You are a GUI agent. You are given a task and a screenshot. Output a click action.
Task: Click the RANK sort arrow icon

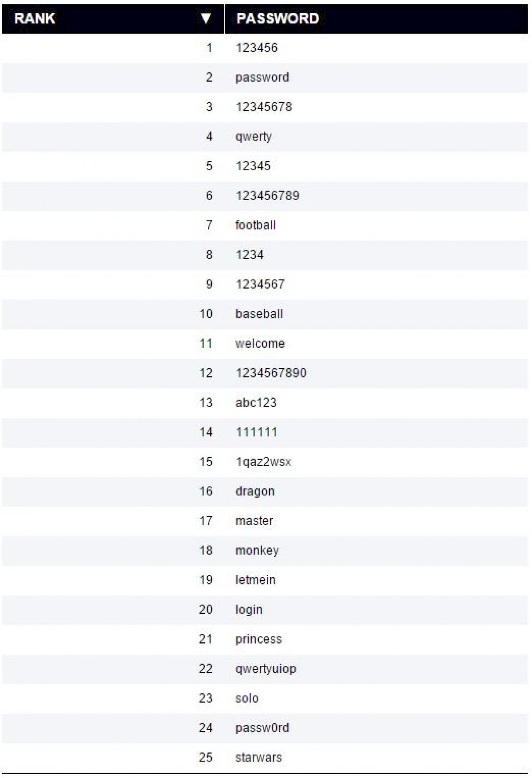pyautogui.click(x=205, y=18)
